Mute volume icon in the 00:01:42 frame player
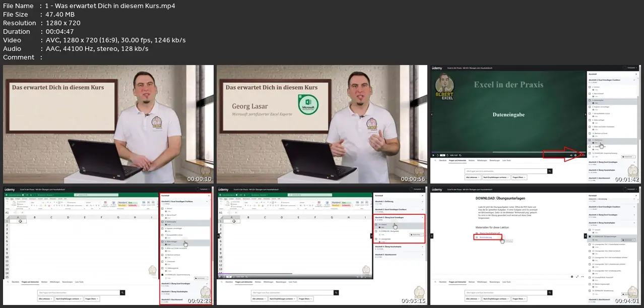 pos(571,155)
